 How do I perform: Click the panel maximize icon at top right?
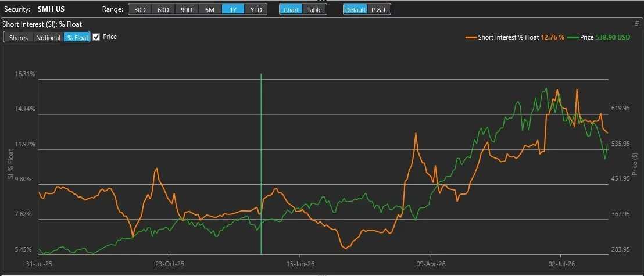[636, 23]
